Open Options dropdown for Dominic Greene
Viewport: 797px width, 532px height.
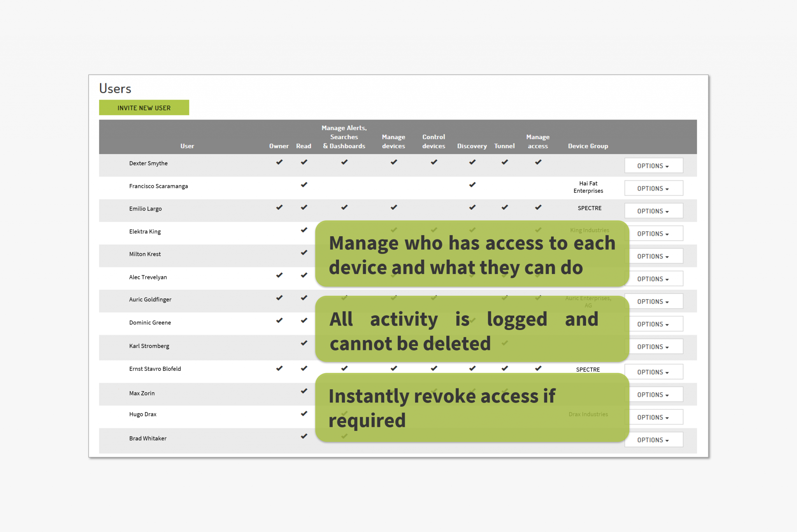pyautogui.click(x=653, y=324)
